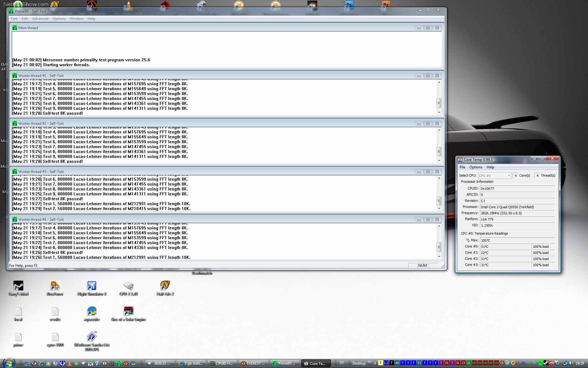Launch Windows Media Player from quick launch

tap(48, 363)
